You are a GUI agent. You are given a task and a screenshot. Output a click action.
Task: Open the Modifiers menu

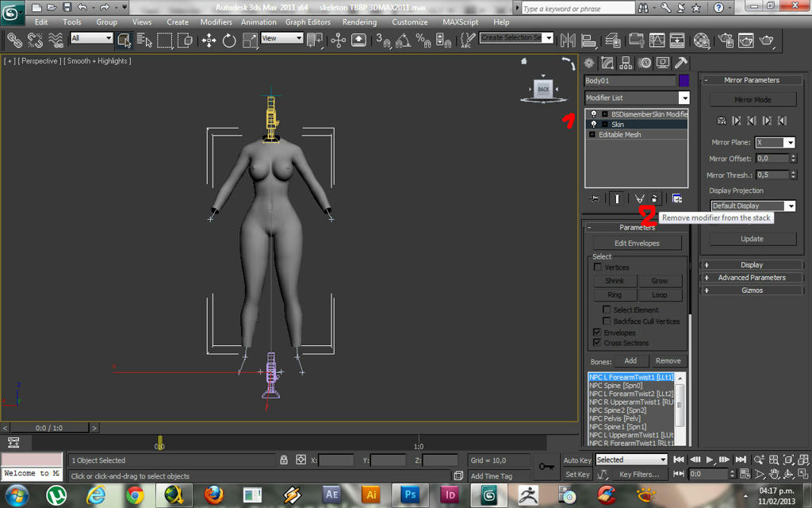pos(216,22)
